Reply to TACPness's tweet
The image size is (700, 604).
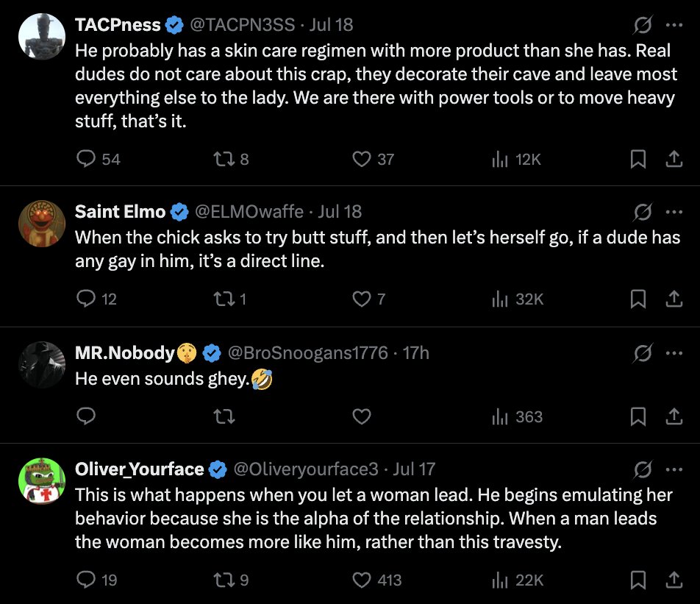pyautogui.click(x=87, y=159)
